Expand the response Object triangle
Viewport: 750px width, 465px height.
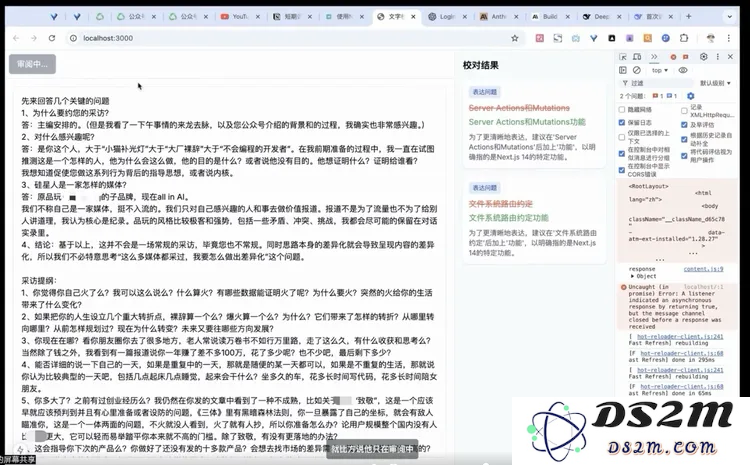click(632, 276)
